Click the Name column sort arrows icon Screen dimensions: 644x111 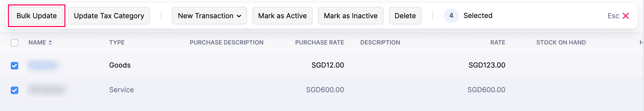[x=50, y=42]
